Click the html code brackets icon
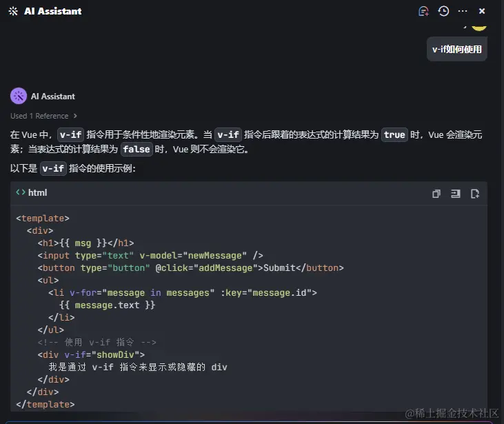504x424 pixels. [x=21, y=192]
